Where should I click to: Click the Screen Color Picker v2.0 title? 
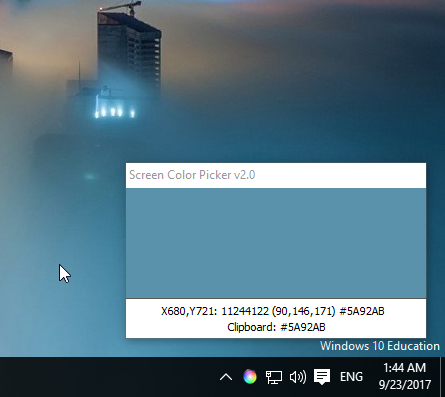click(192, 175)
